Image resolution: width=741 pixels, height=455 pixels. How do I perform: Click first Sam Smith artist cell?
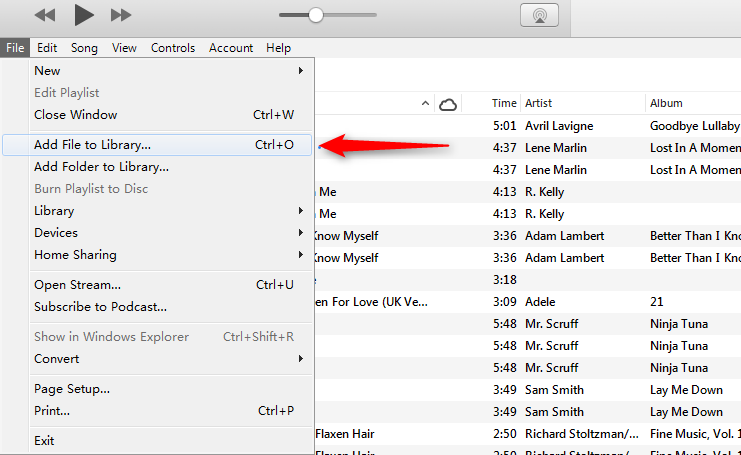click(554, 390)
